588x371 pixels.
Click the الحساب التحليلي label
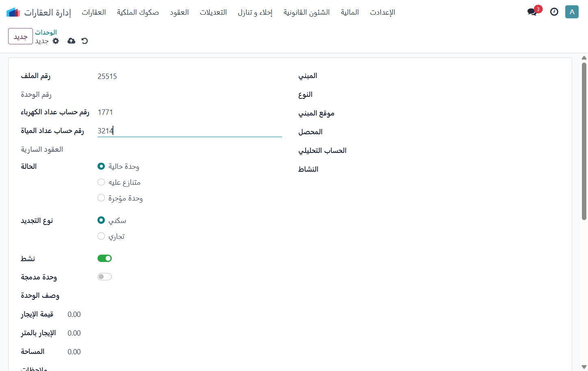322,151
